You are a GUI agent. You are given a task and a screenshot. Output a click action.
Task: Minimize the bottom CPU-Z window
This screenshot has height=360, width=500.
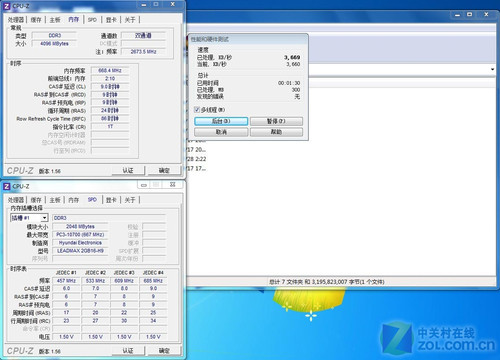click(x=144, y=185)
